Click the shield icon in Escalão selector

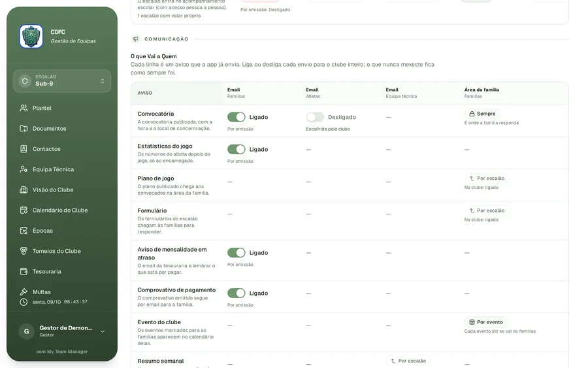coord(25,81)
